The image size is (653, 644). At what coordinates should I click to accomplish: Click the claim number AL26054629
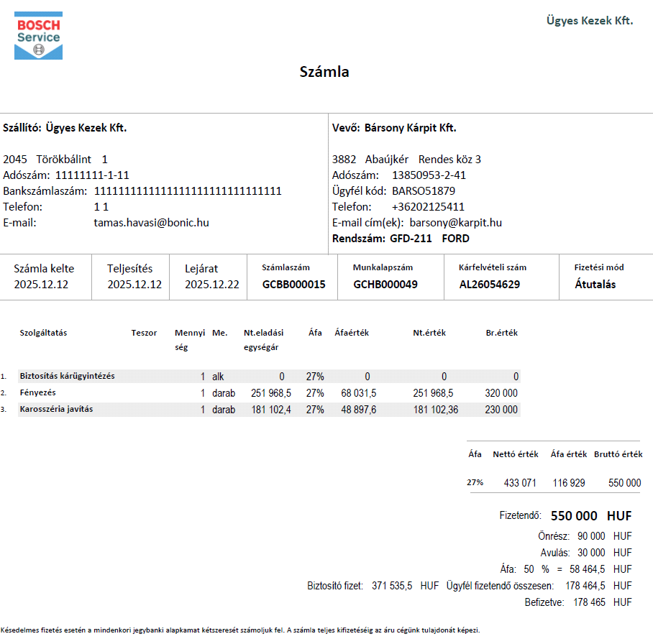pyautogui.click(x=489, y=285)
